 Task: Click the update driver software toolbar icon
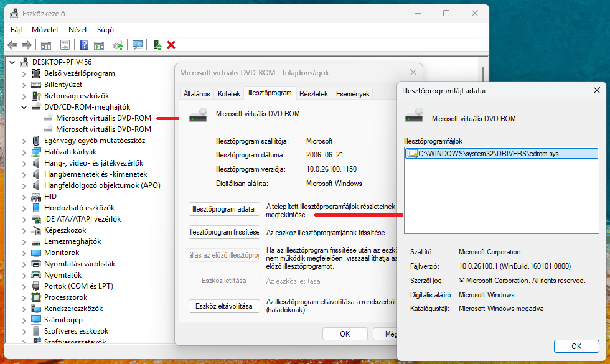pyautogui.click(x=118, y=45)
